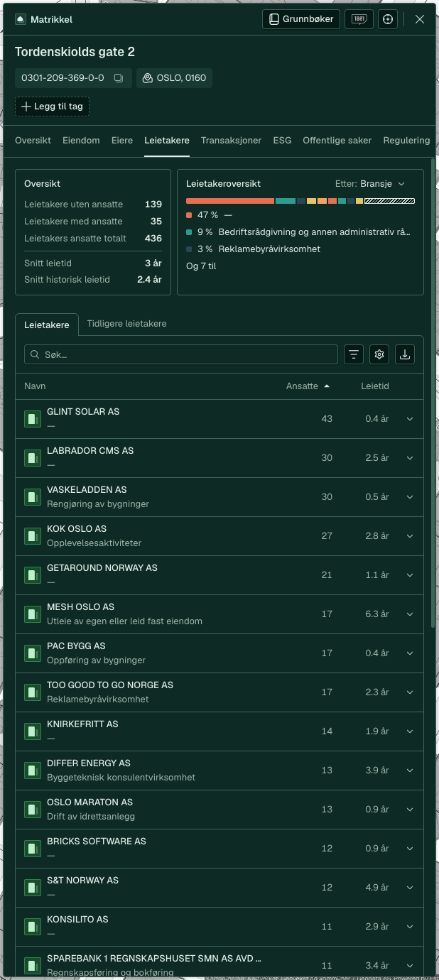Click the company icon for PAC BYGG AS
The image size is (439, 980).
[33, 653]
